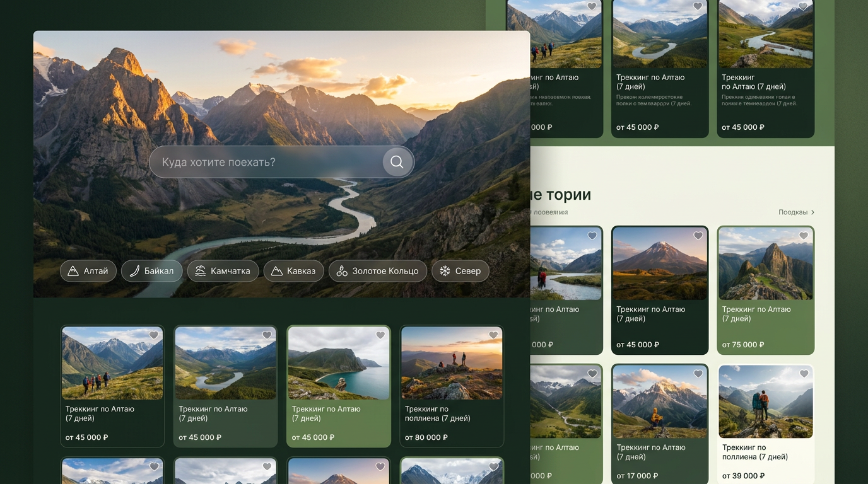Select the Кавказ destination chip

(x=293, y=271)
